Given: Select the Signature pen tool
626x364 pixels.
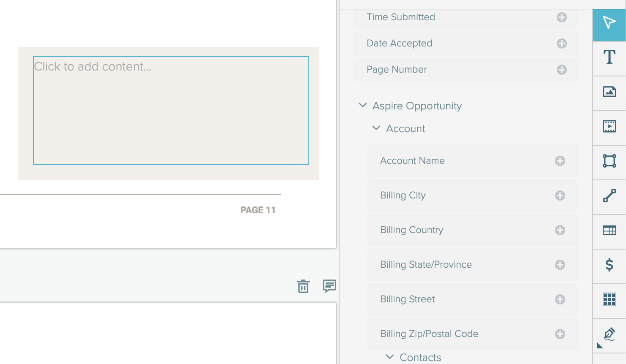Looking at the screenshot, I should [x=609, y=334].
